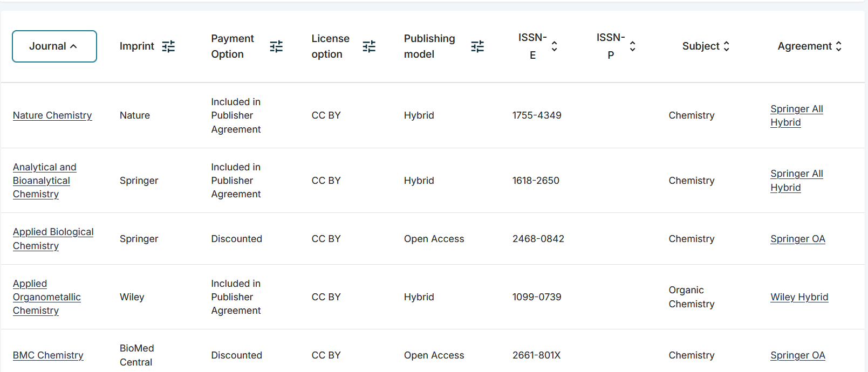Open Springer All Hybrid for Nature Chemistry
Image resolution: width=868 pixels, height=372 pixels.
[796, 115]
